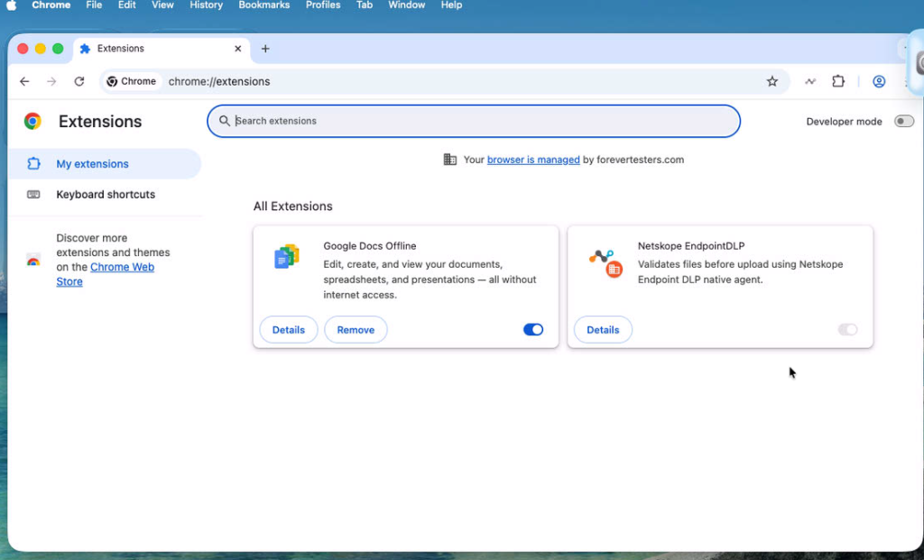Select My extensions in sidebar
This screenshot has height=560, width=924.
pos(105,164)
